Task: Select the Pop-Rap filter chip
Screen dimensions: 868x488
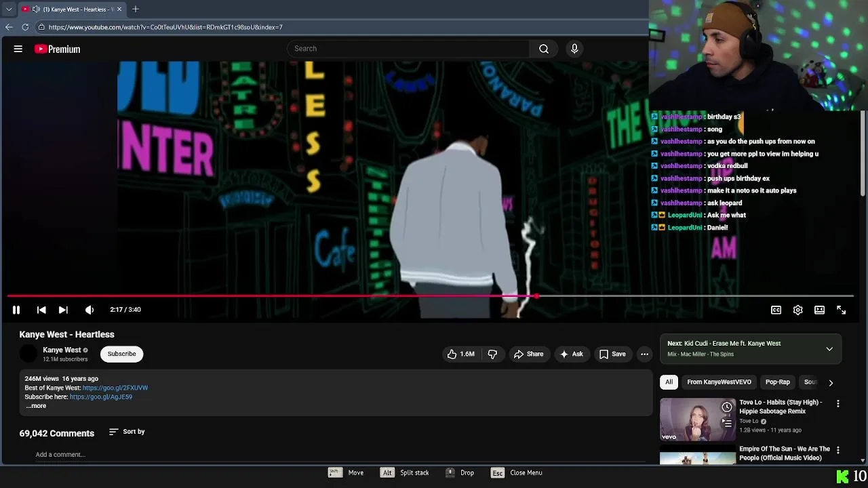Action: 777,382
